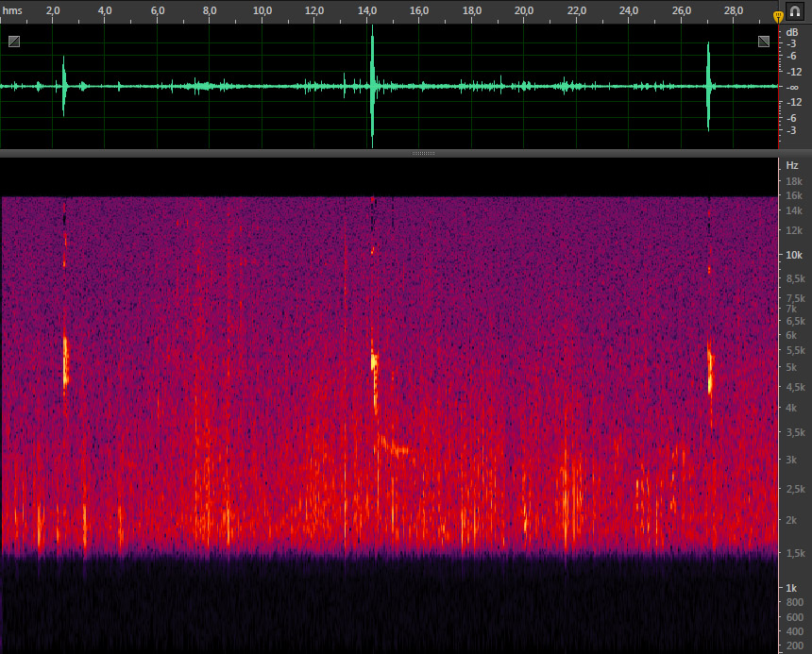Click the 3k frequency scale label
The width and height of the screenshot is (812, 654).
tap(791, 460)
